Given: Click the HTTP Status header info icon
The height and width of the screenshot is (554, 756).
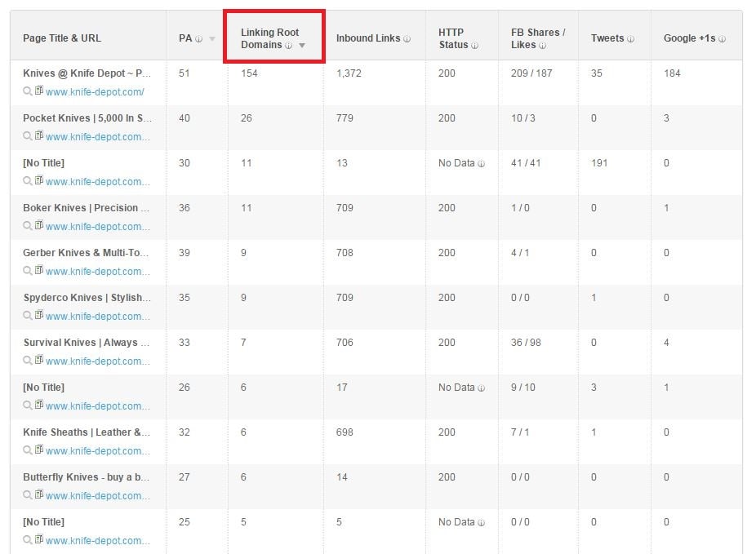Looking at the screenshot, I should 474,46.
